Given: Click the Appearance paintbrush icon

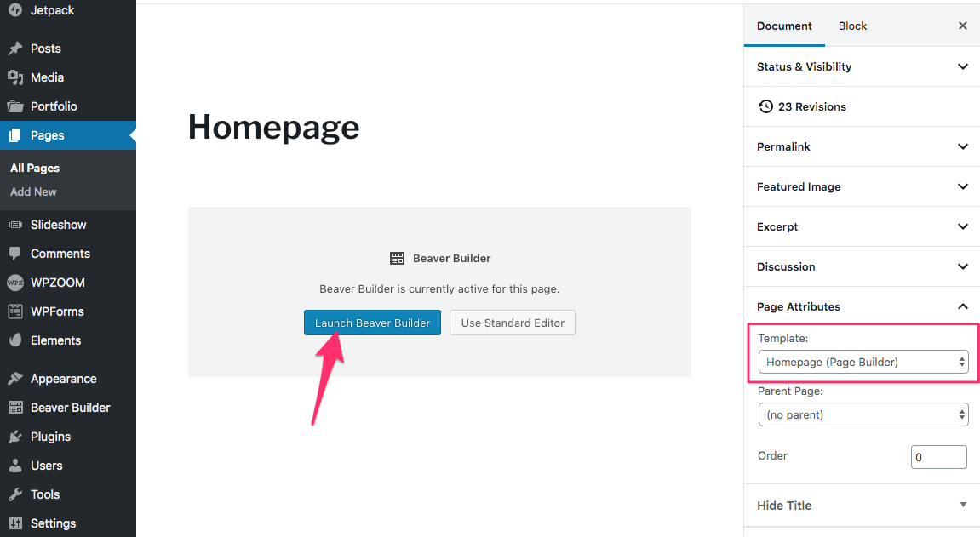Looking at the screenshot, I should tap(15, 379).
